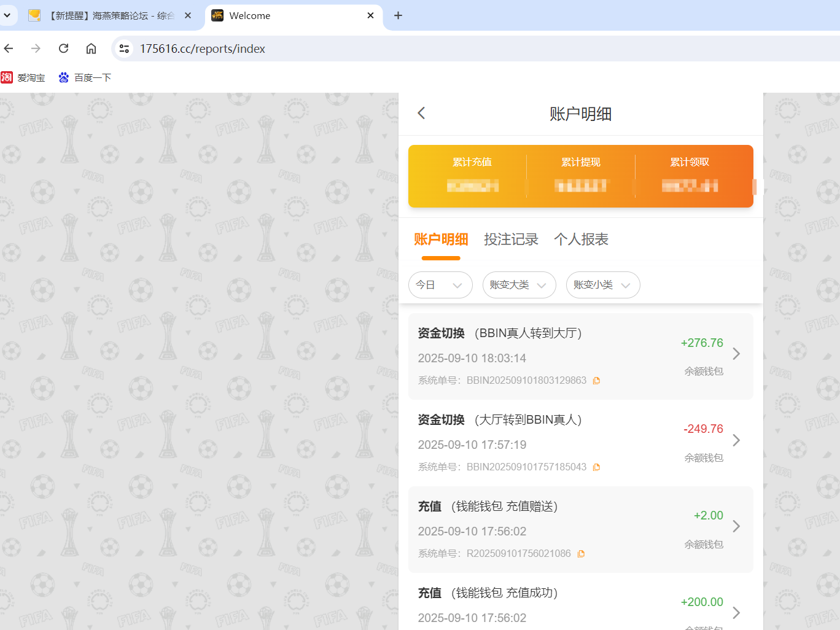
Task: Click the Welcome tab favicon
Action: coord(217,15)
